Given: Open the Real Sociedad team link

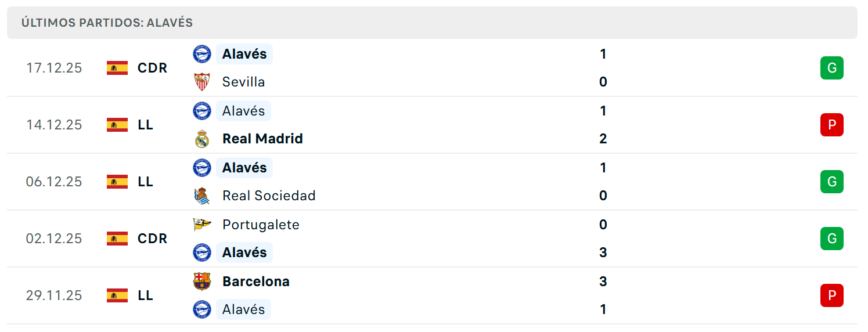Looking at the screenshot, I should click(x=269, y=196).
